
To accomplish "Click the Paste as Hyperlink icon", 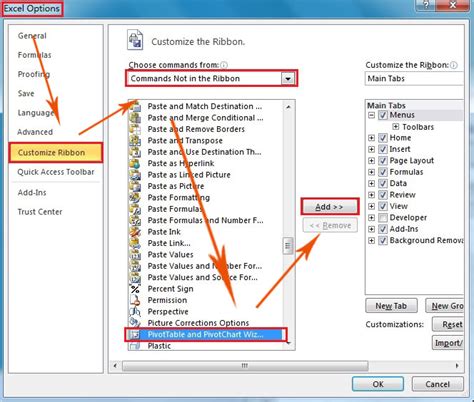I will (x=135, y=163).
